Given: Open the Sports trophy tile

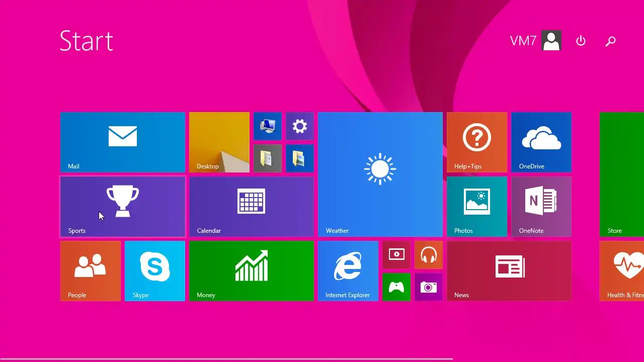Looking at the screenshot, I should (123, 207).
